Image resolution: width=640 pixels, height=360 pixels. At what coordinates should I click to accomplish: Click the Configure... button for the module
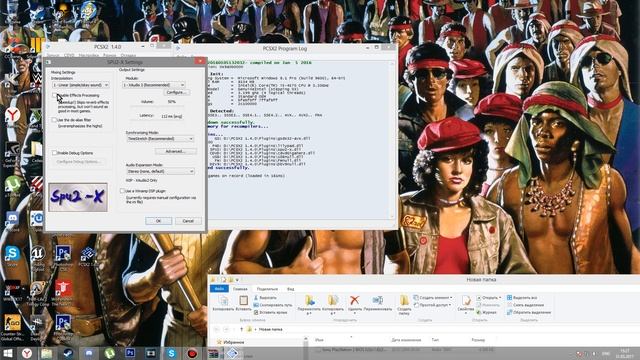(x=176, y=93)
